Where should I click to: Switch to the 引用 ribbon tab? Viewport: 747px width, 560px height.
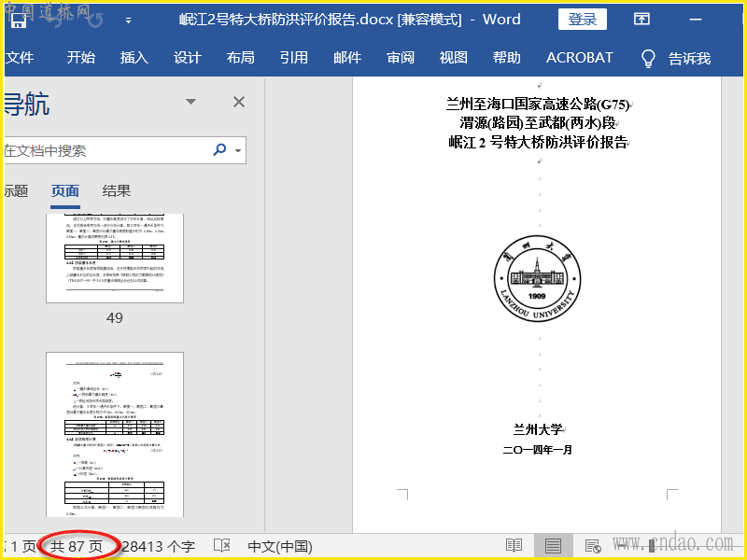294,58
